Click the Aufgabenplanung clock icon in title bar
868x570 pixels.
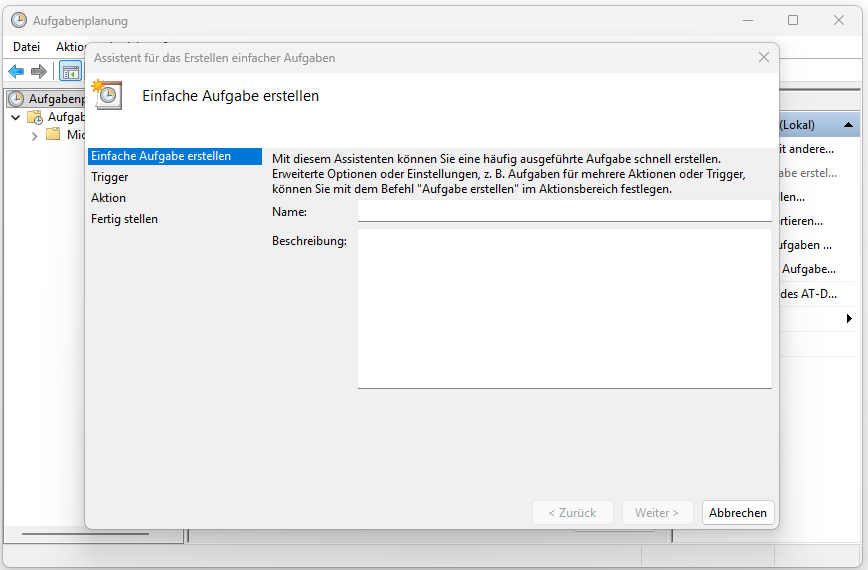pos(18,20)
